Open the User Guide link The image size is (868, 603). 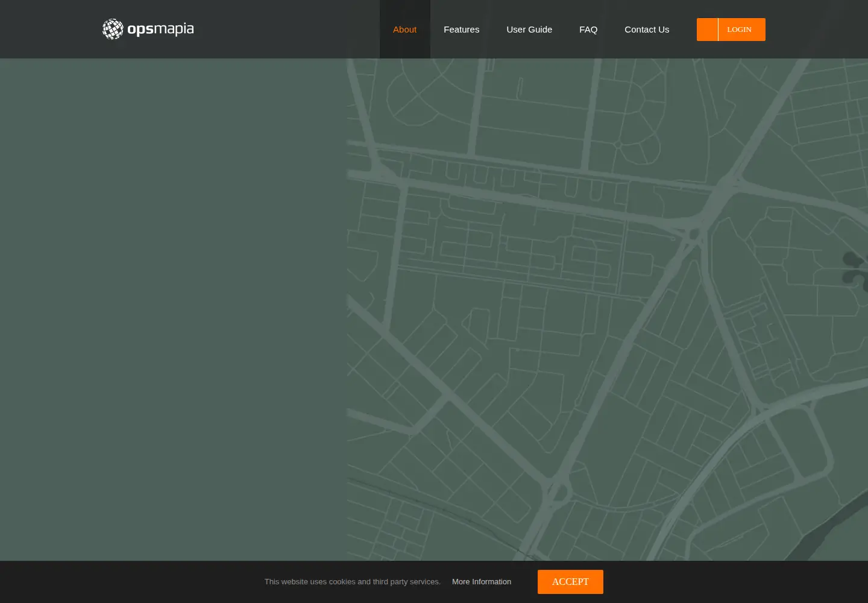[529, 30]
